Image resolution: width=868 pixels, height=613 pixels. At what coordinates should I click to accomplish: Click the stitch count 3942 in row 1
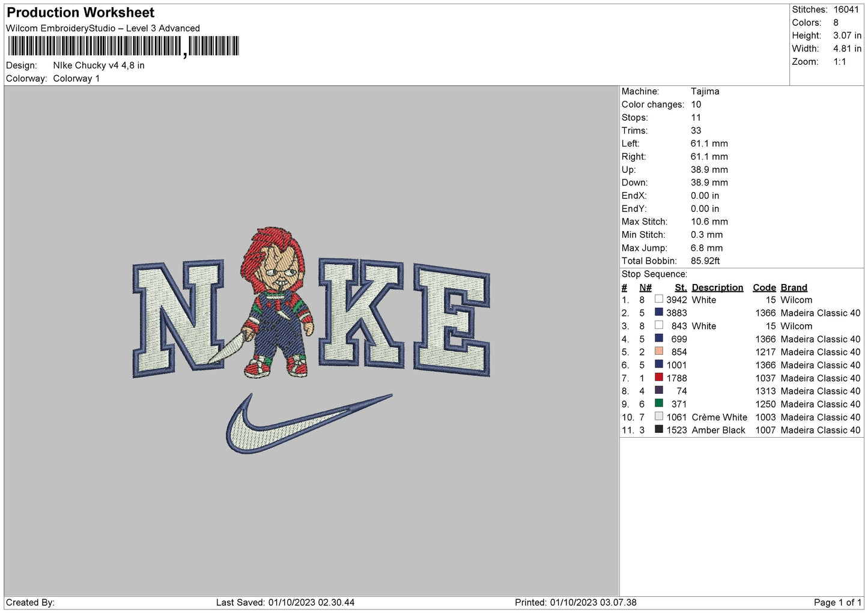coord(676,300)
